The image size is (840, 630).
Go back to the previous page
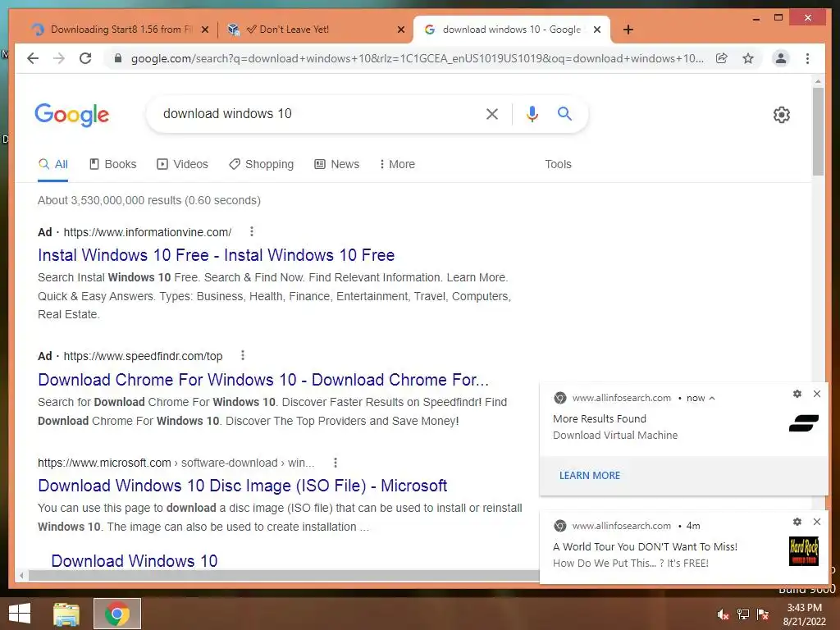click(33, 58)
